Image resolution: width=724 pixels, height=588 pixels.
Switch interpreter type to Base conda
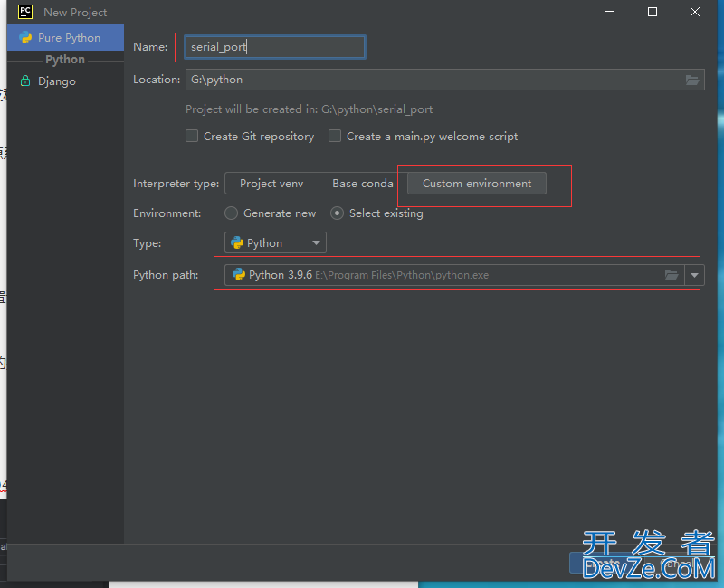coord(363,184)
